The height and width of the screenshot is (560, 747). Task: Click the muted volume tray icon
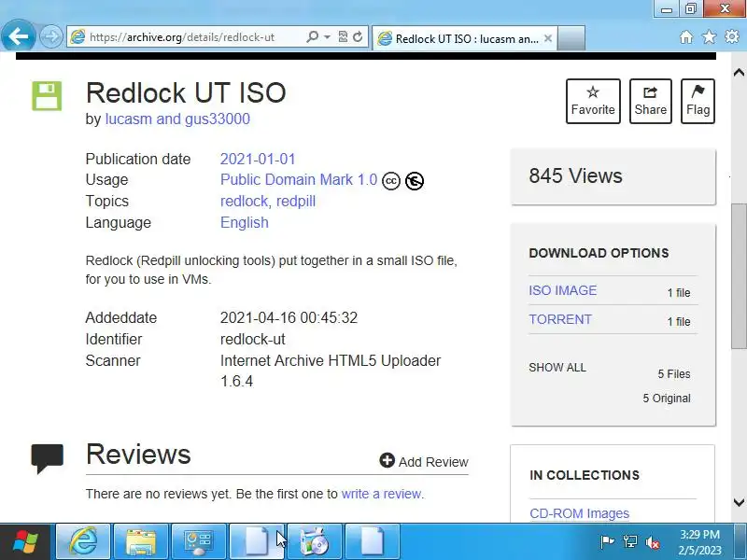(653, 542)
